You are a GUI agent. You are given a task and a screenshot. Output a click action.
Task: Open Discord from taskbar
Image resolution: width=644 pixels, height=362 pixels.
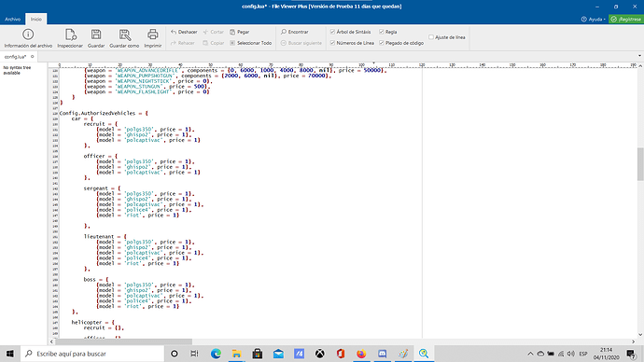(382, 354)
